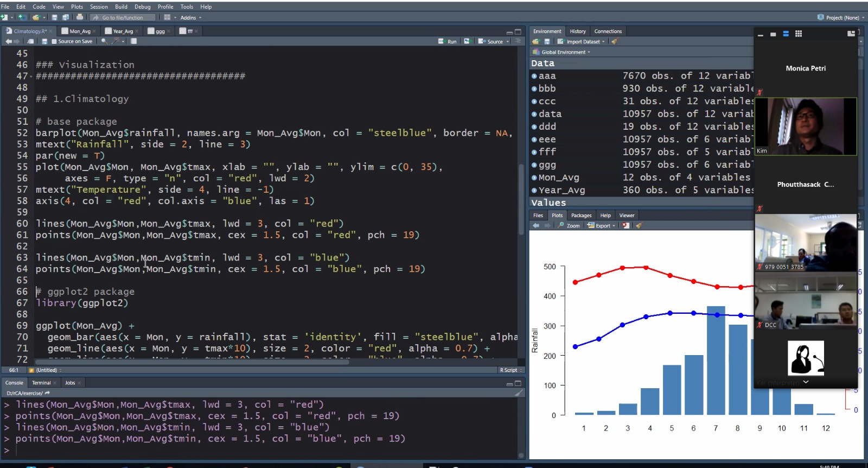Click the re-run previous code icon

click(467, 41)
